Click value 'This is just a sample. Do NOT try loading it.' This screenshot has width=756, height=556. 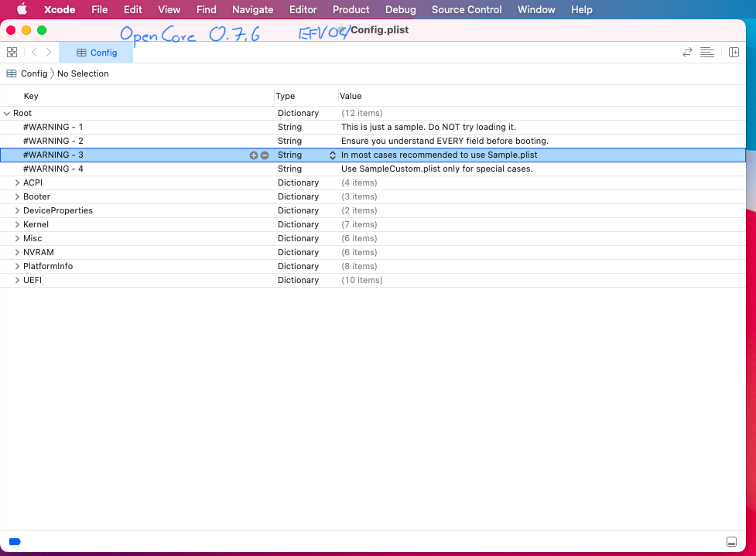tap(429, 127)
